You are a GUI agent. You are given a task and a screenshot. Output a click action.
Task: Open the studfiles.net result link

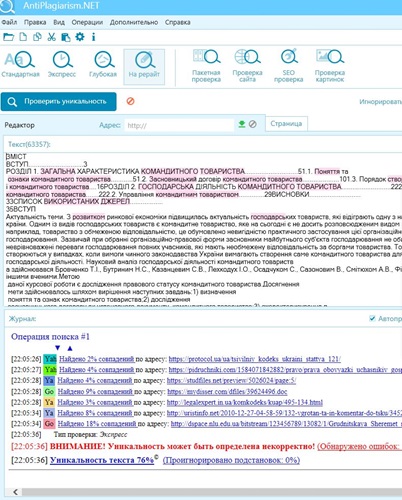(231, 380)
